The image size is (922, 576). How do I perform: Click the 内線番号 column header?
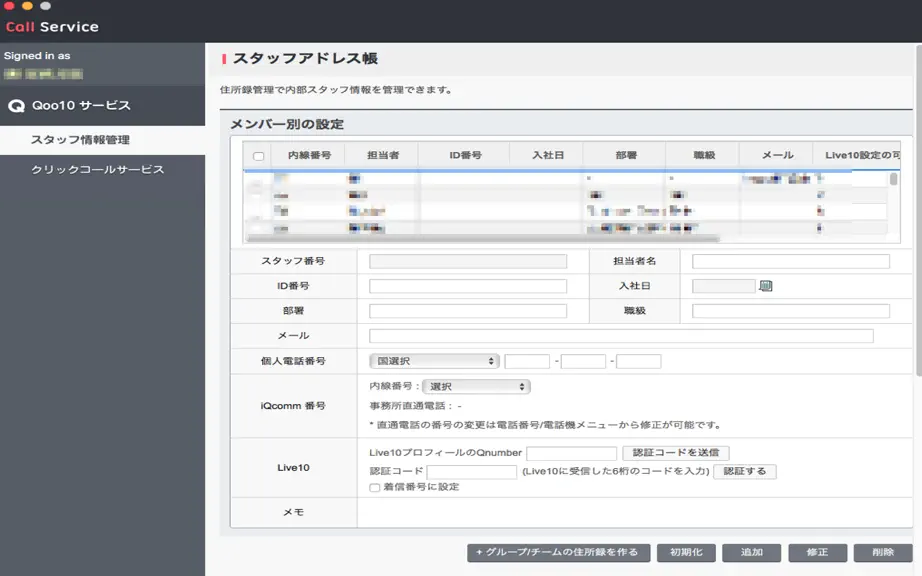309,155
